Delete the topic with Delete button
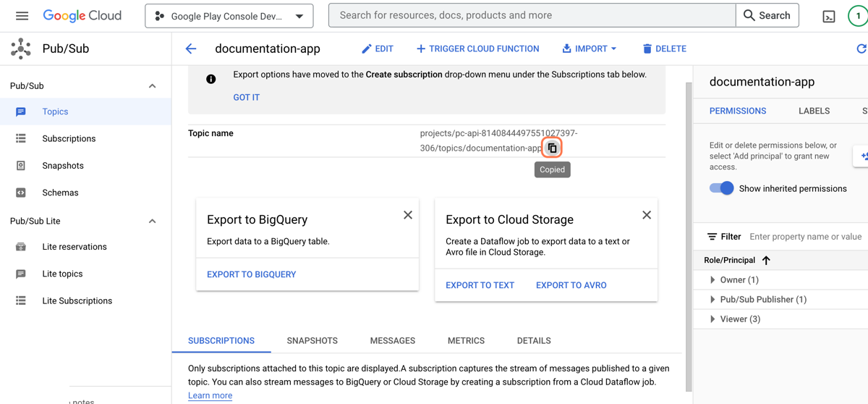 click(x=664, y=49)
